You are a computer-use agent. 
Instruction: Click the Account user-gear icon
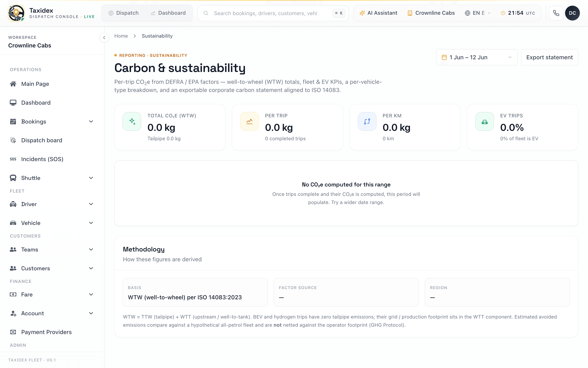pyautogui.click(x=13, y=313)
